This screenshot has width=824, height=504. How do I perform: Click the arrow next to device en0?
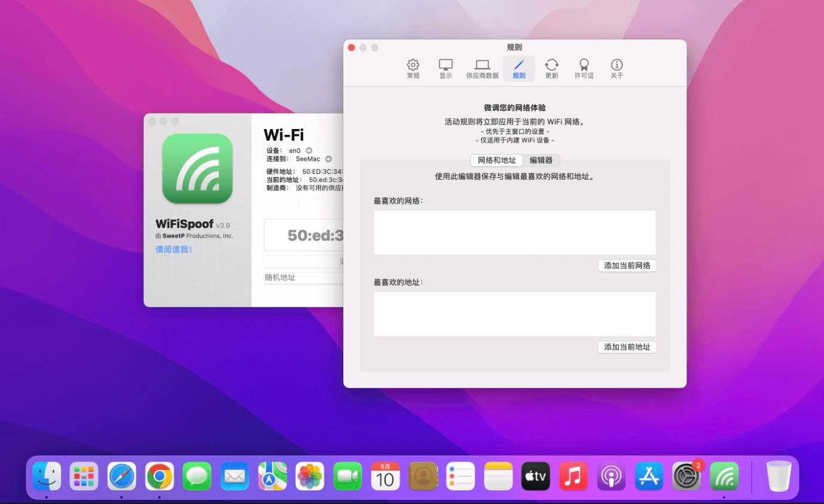[309, 150]
